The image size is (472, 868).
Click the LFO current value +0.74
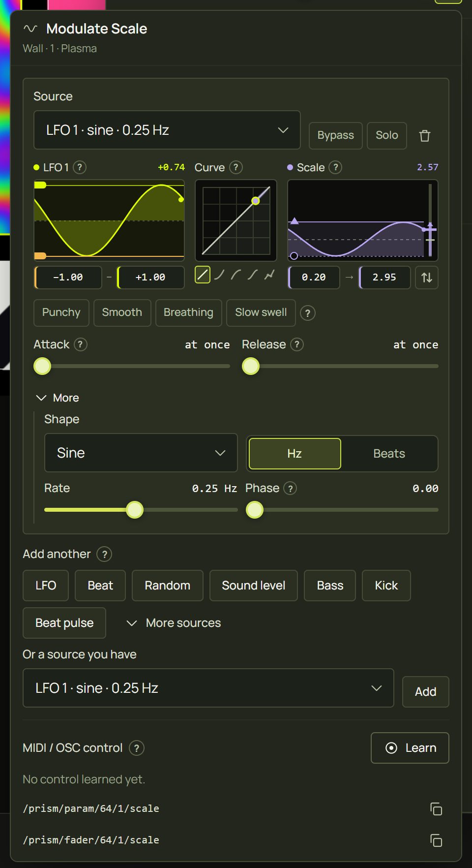pyautogui.click(x=171, y=167)
